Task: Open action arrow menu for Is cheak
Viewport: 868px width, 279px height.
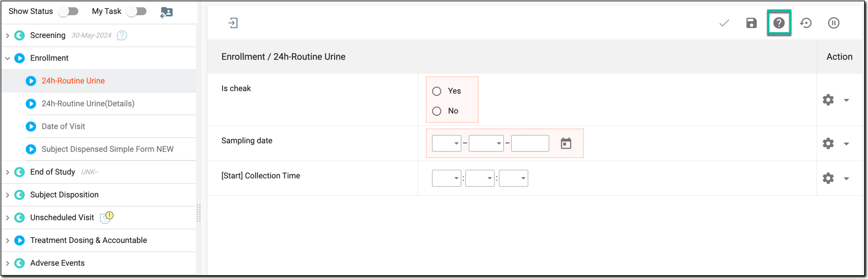Action: point(846,100)
